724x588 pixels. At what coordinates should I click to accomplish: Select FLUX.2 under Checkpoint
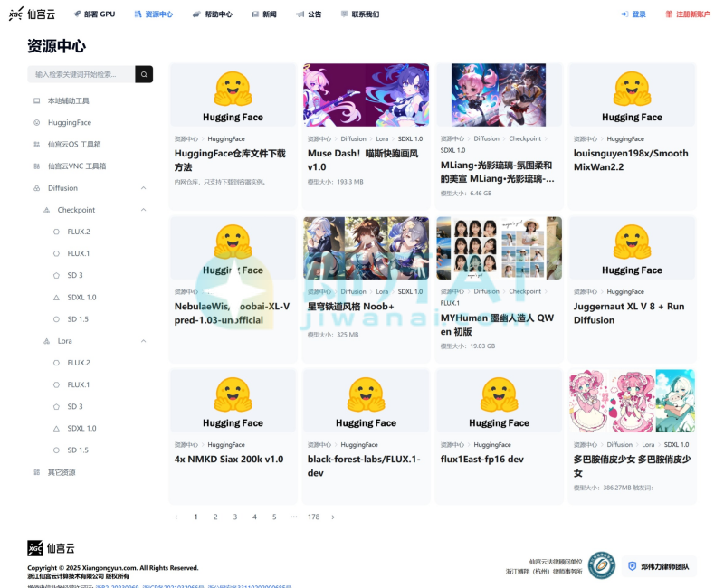(x=78, y=232)
